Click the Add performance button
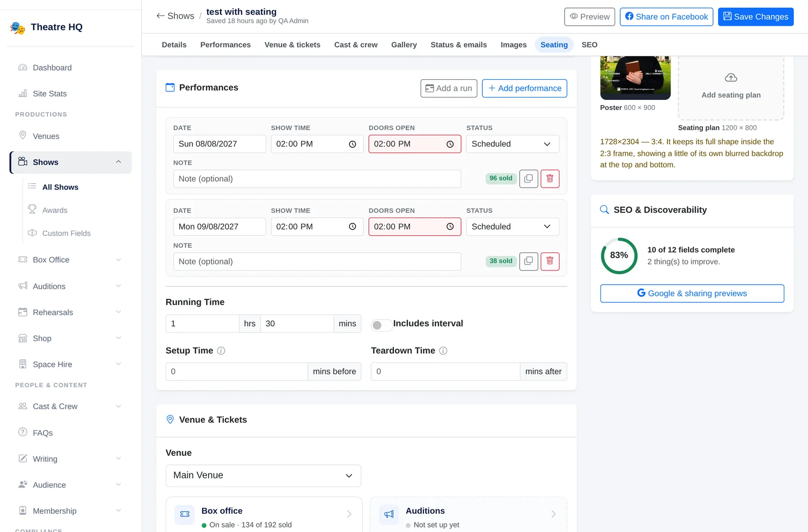 [x=524, y=88]
